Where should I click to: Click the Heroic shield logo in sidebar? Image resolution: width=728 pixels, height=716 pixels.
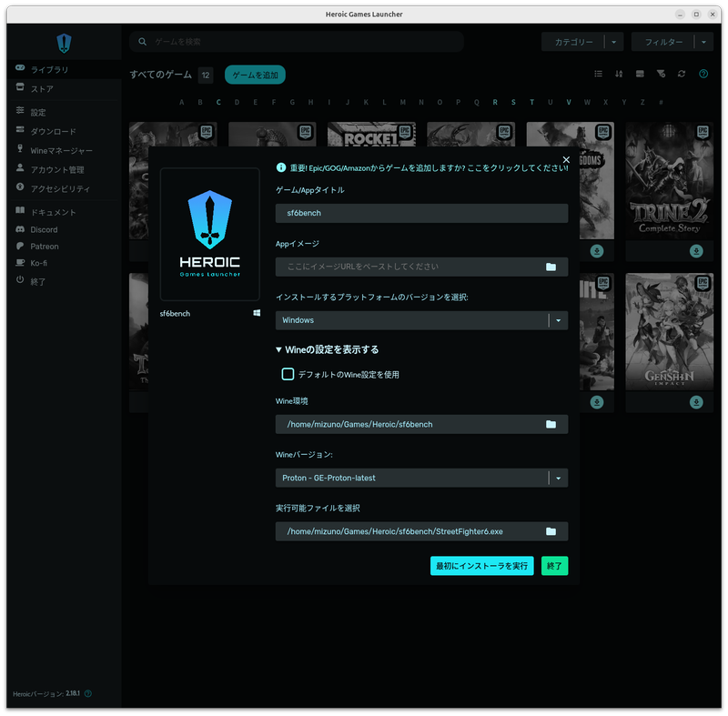64,43
